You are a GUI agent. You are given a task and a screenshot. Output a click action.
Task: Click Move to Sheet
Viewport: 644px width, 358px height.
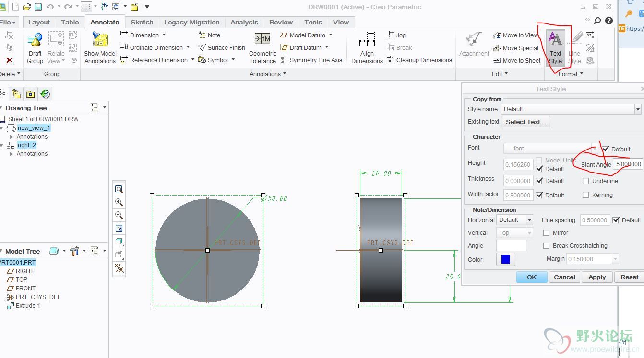click(517, 60)
